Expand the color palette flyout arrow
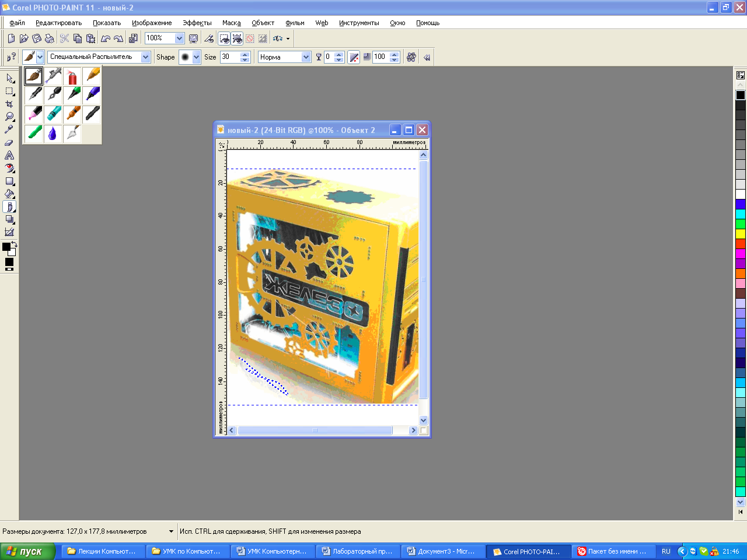Image resolution: width=747 pixels, height=560 pixels. 741,512
